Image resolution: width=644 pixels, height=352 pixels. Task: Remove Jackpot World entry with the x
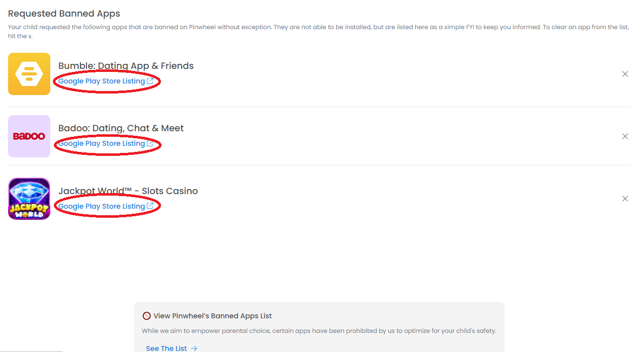[625, 199]
